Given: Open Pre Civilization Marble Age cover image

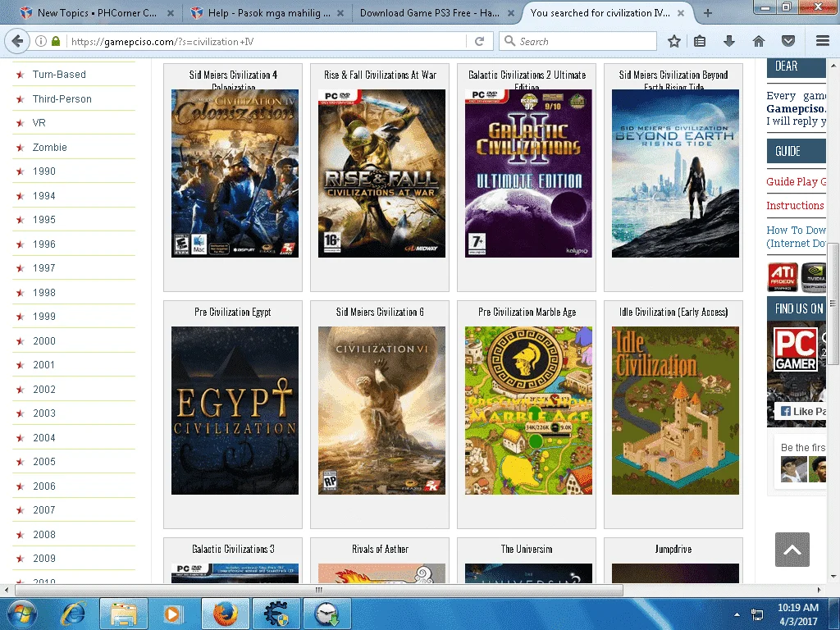Looking at the screenshot, I should tap(528, 410).
